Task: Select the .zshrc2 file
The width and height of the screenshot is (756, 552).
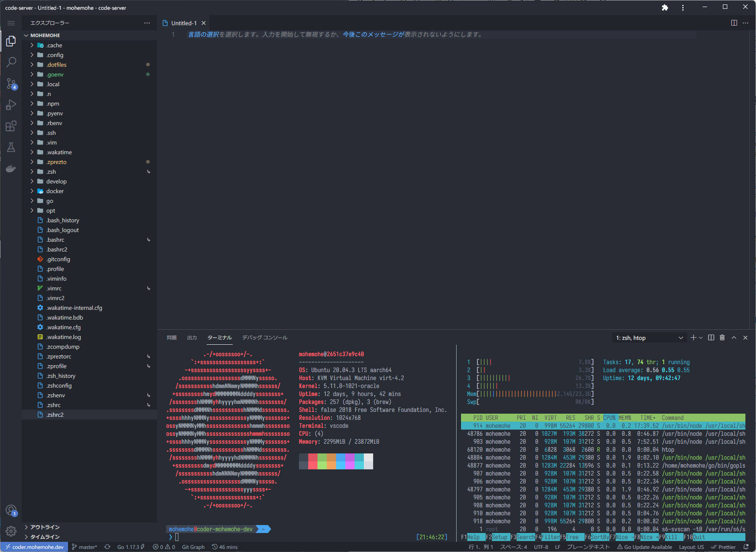Action: tap(89, 415)
